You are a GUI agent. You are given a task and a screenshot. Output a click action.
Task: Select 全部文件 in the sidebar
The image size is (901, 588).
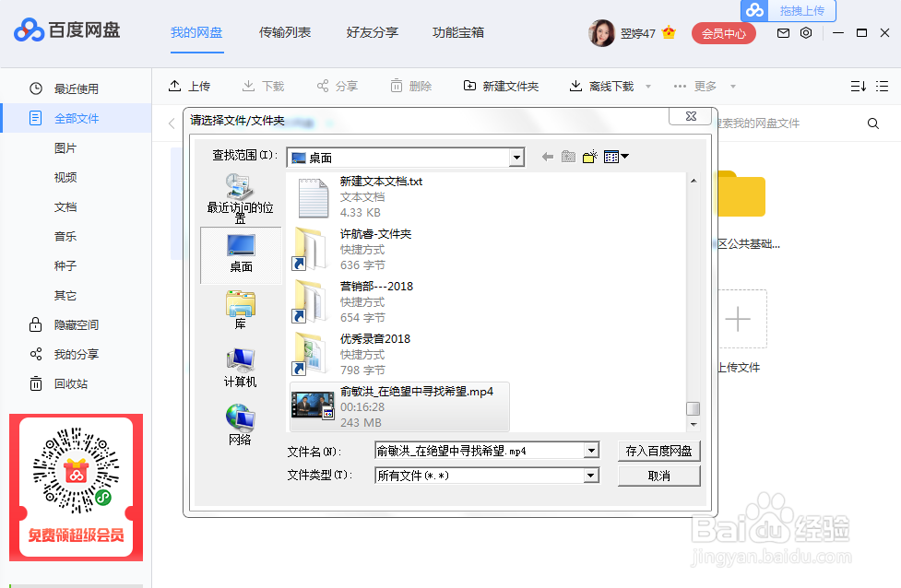76,118
